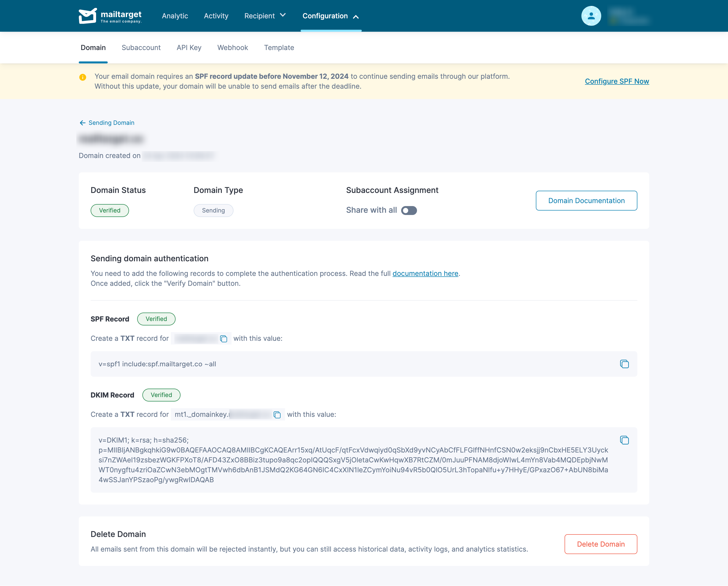Click Configure SPF Now link
This screenshot has width=728, height=586.
click(617, 81)
